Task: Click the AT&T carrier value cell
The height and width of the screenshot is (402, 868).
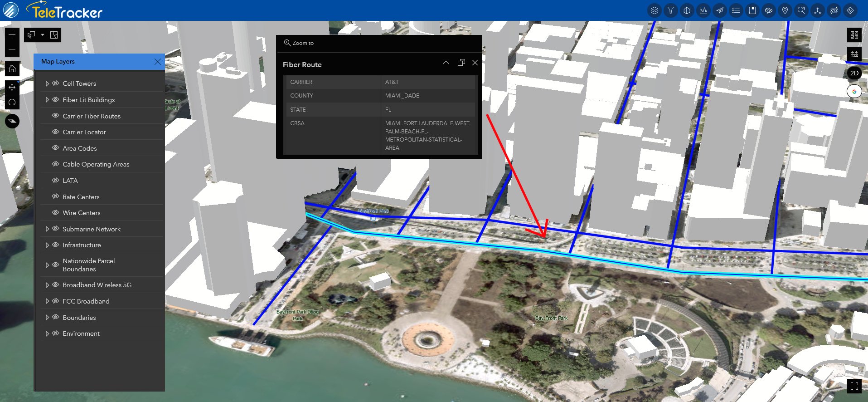Action: 427,82
